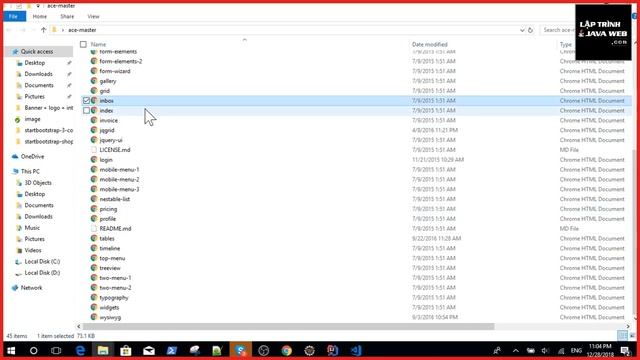Viewport: 640px width, 360px height.
Task: Select the two-menu-2 file
Action: pyautogui.click(x=116, y=288)
